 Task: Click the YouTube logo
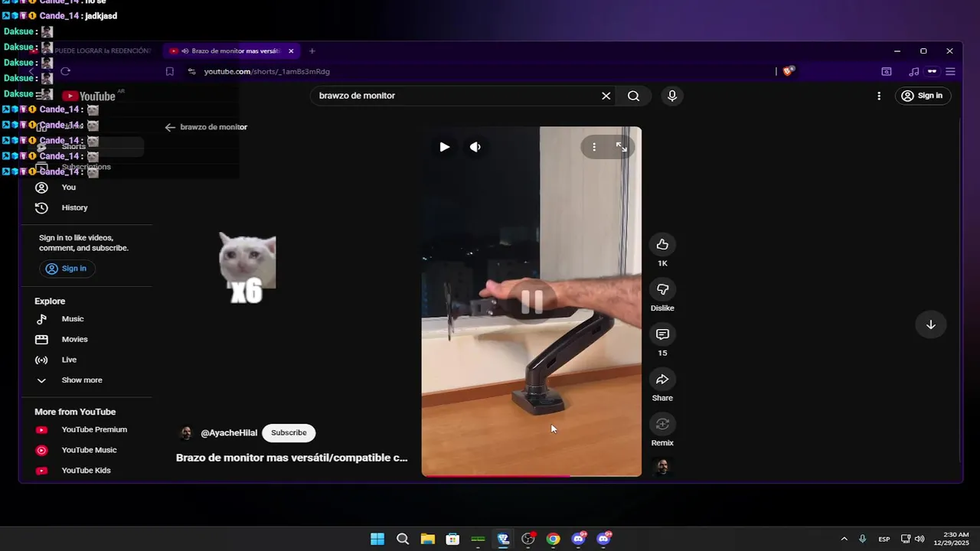coord(89,96)
